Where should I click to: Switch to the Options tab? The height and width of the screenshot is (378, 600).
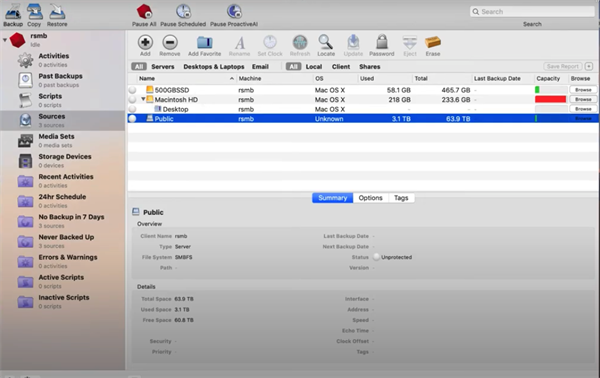point(370,198)
